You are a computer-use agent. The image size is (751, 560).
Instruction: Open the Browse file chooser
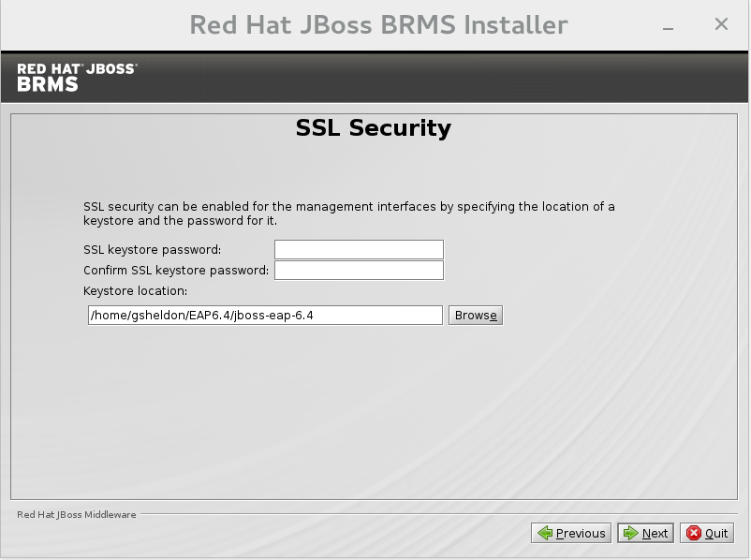476,316
